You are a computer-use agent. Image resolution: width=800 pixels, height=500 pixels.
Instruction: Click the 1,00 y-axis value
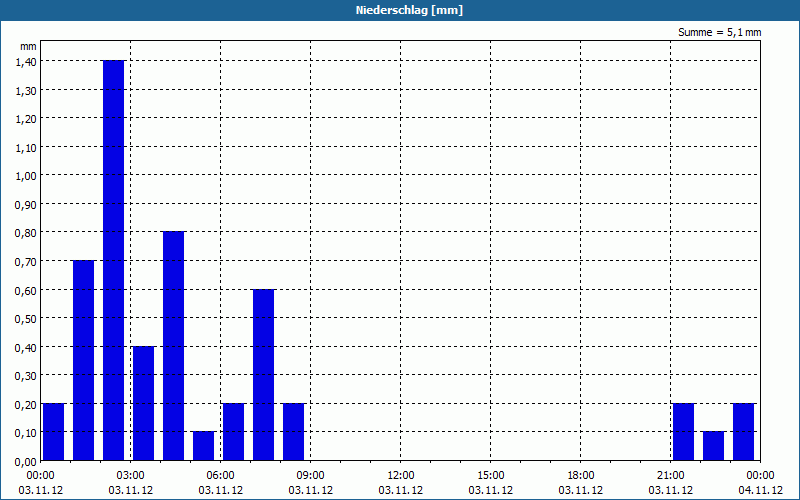click(26, 176)
